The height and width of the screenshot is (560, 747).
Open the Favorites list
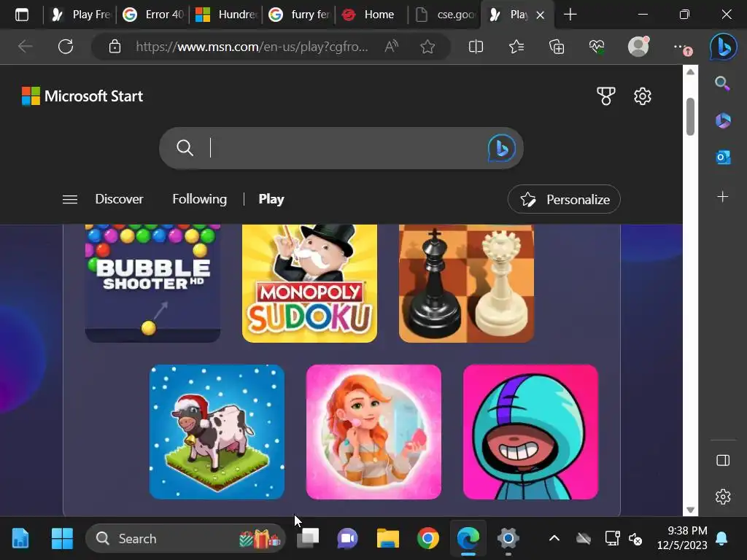516,47
